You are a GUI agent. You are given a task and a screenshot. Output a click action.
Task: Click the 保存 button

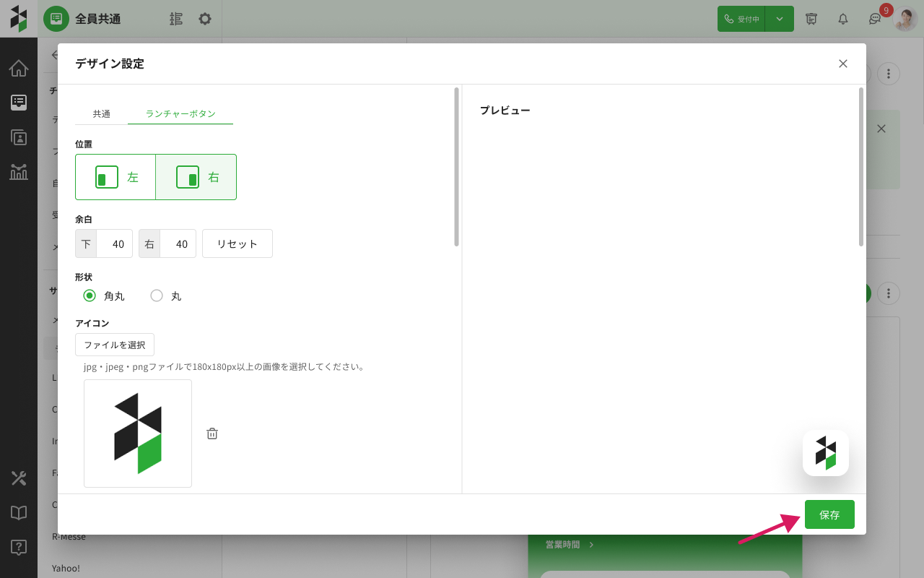(x=829, y=514)
